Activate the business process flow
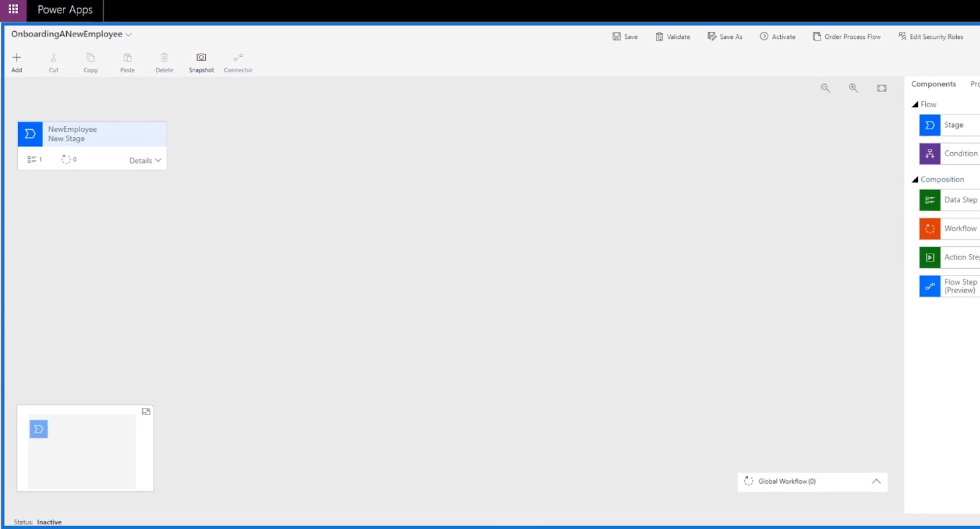Viewport: 980px width, 529px height. (778, 37)
